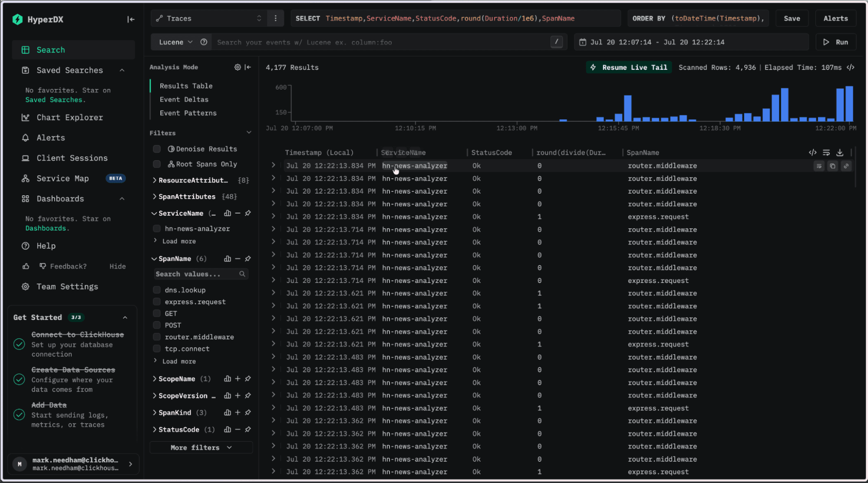Image resolution: width=868 pixels, height=483 pixels.
Task: Expand the ResourceAttributes filter group
Action: tap(193, 180)
